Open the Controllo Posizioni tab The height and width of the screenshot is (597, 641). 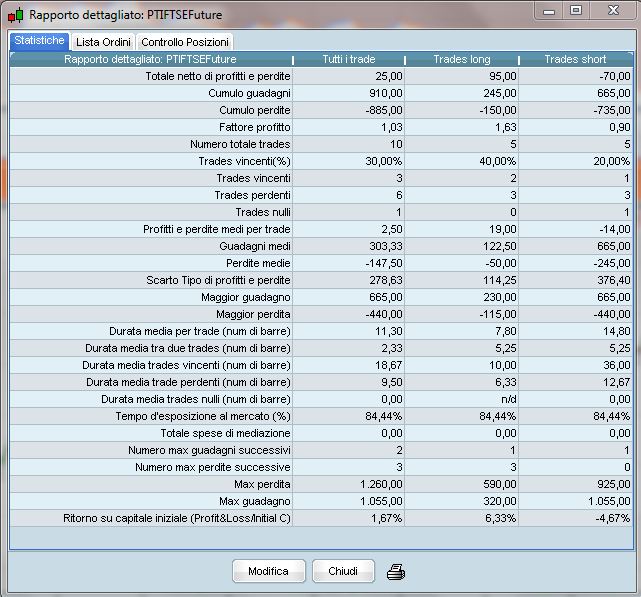185,42
